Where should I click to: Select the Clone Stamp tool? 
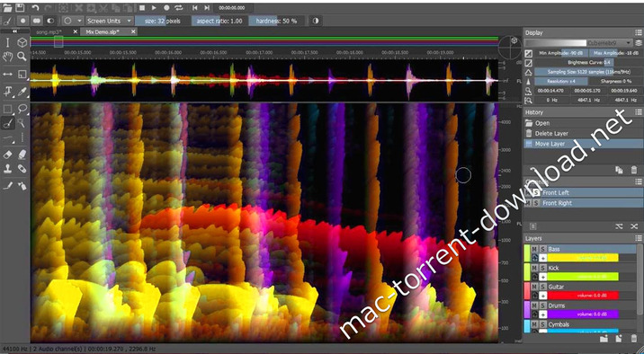[7, 169]
